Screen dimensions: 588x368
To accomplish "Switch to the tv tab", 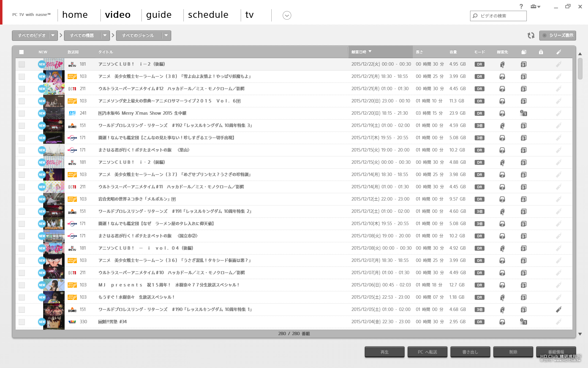I will tap(250, 15).
